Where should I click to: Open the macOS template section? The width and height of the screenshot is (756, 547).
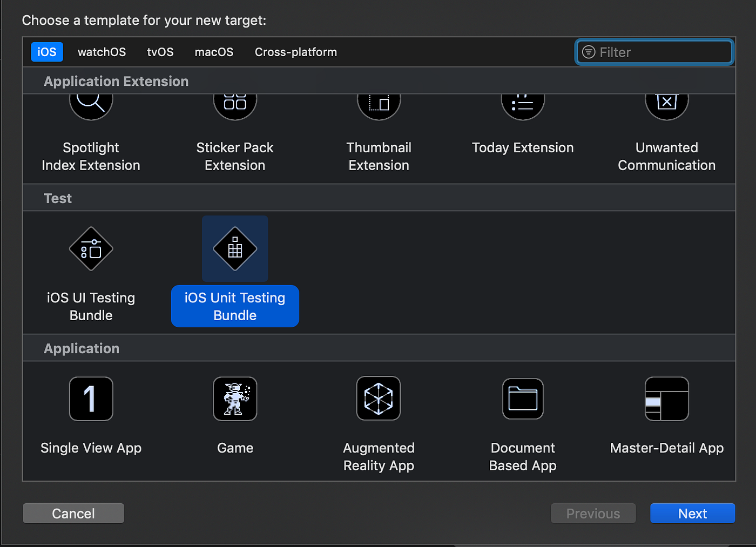point(214,52)
